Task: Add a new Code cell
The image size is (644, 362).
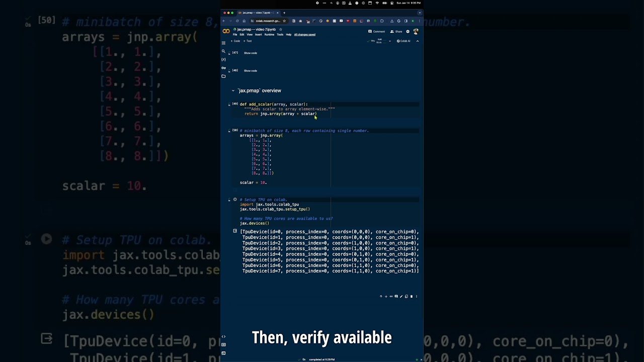Action: tap(235, 41)
